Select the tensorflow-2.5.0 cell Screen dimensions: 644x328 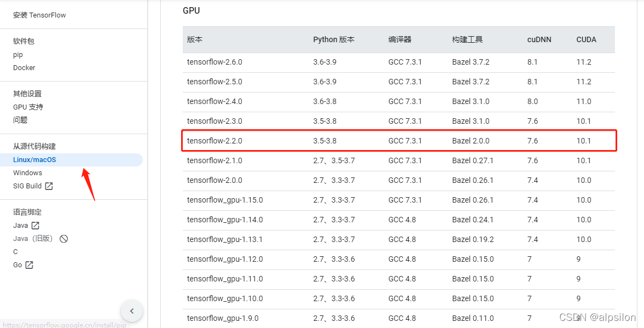[x=214, y=82]
